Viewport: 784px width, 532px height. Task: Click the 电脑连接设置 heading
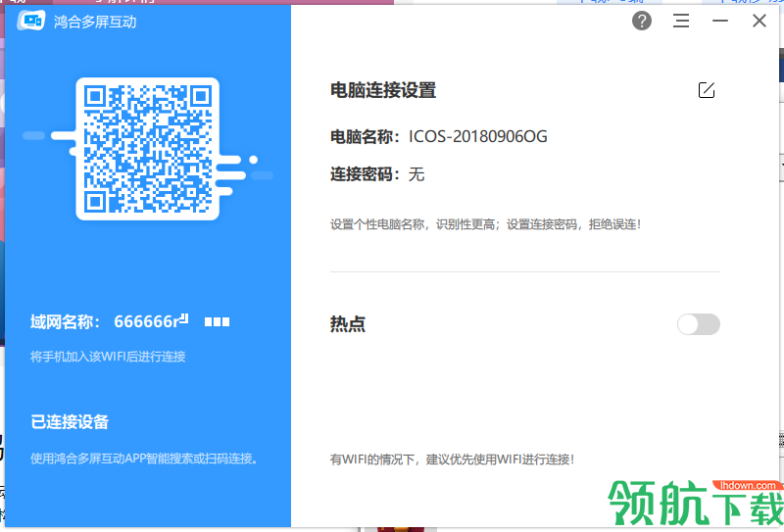[x=383, y=90]
